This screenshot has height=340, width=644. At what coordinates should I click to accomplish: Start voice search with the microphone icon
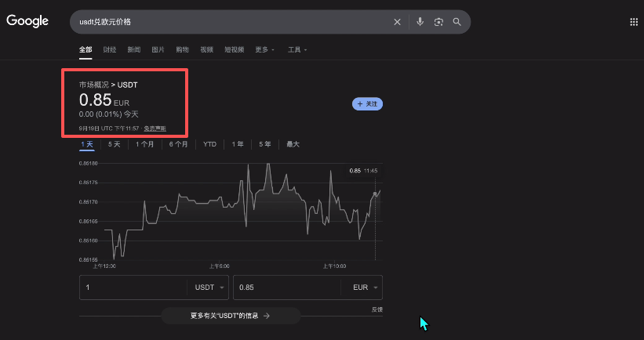click(x=420, y=22)
